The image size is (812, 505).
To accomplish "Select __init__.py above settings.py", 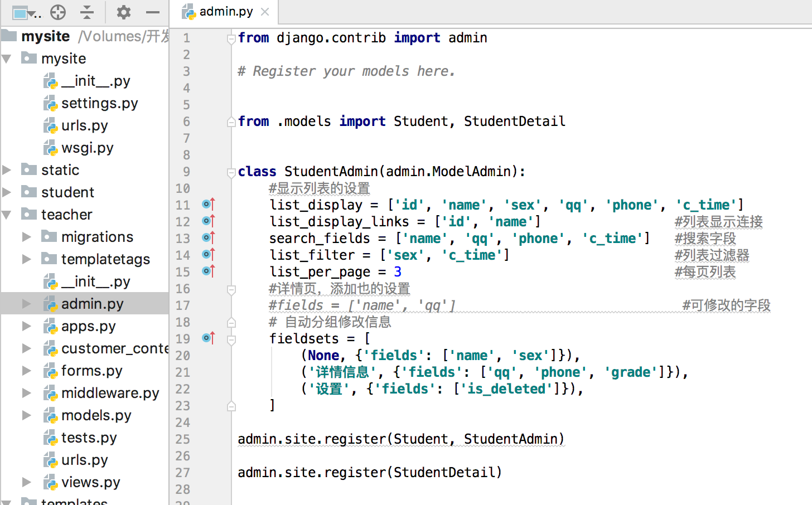I will pos(84,81).
